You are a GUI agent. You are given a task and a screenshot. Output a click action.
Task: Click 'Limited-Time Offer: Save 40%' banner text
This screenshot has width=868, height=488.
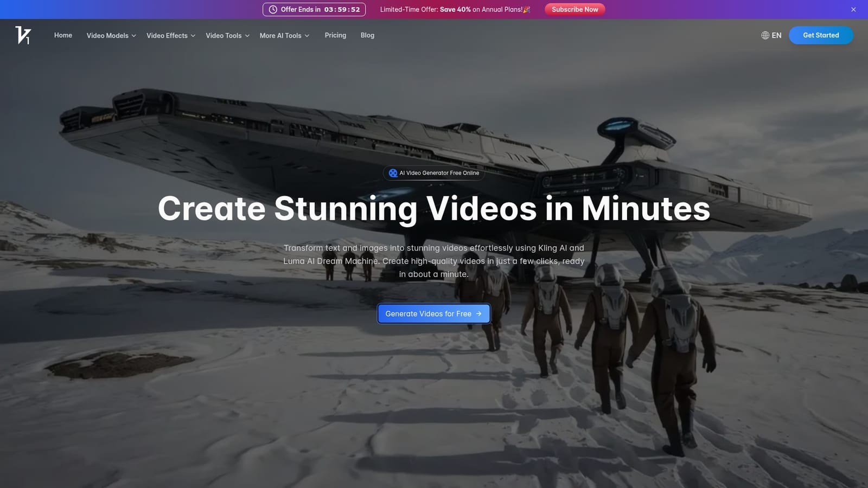tap(455, 9)
